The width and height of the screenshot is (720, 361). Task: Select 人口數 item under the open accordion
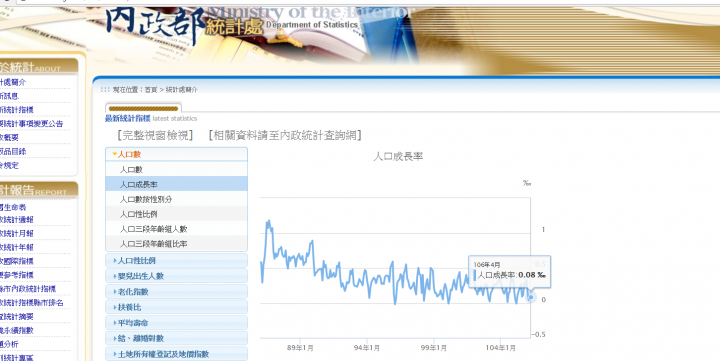click(176, 169)
